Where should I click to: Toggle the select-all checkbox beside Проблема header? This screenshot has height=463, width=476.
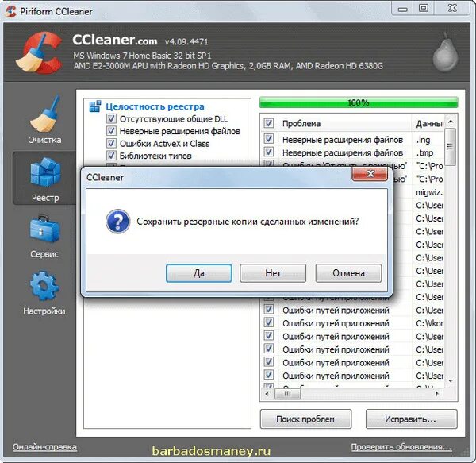[x=268, y=123]
